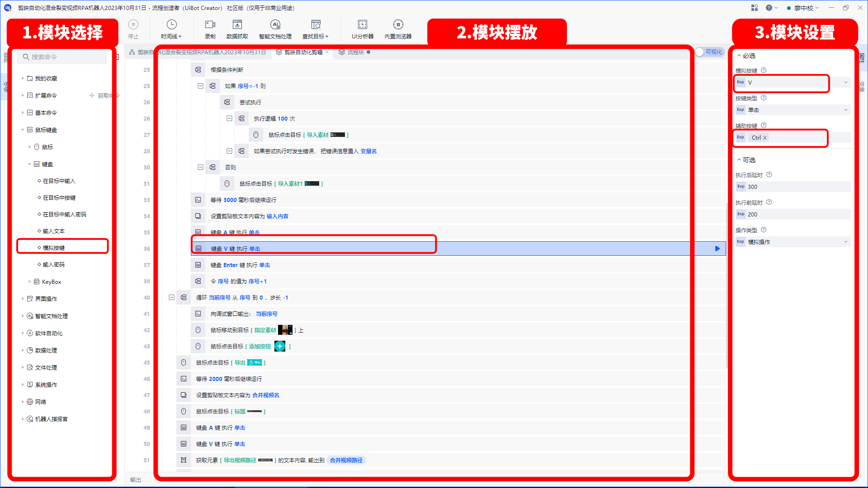Screen dimensions: 868x488
Task: Switch to the 流程块 tab
Action: click(x=355, y=52)
